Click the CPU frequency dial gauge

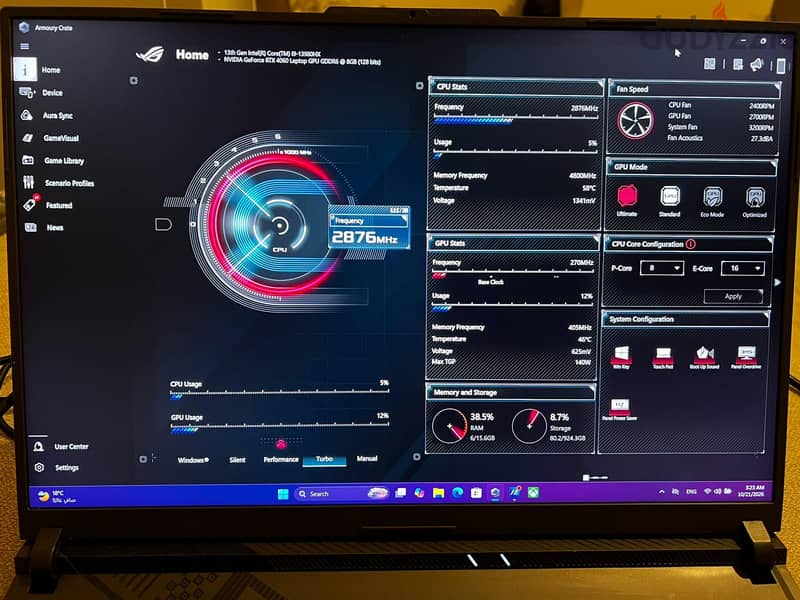(x=279, y=225)
